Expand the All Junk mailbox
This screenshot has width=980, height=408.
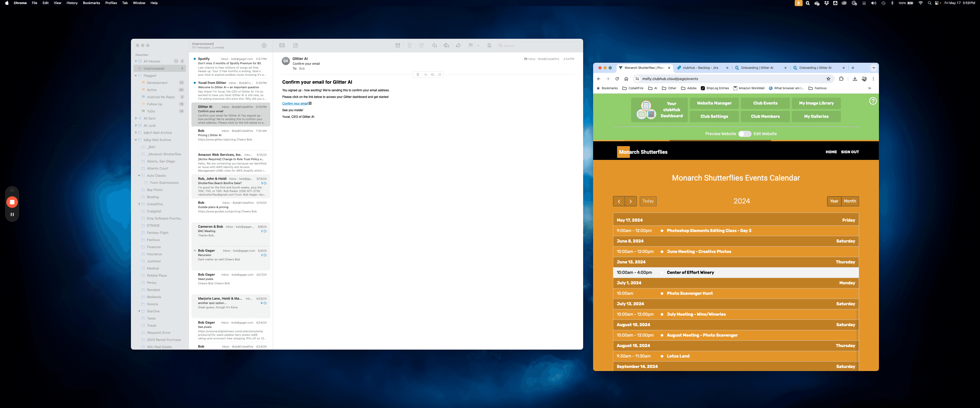pyautogui.click(x=136, y=125)
